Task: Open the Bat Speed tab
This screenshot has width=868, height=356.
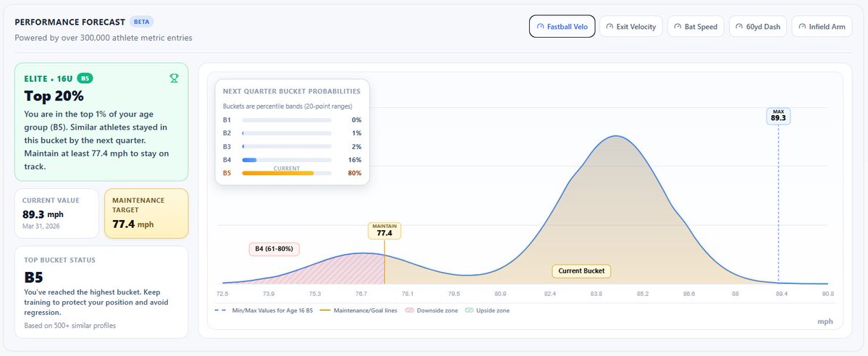Action: (695, 27)
